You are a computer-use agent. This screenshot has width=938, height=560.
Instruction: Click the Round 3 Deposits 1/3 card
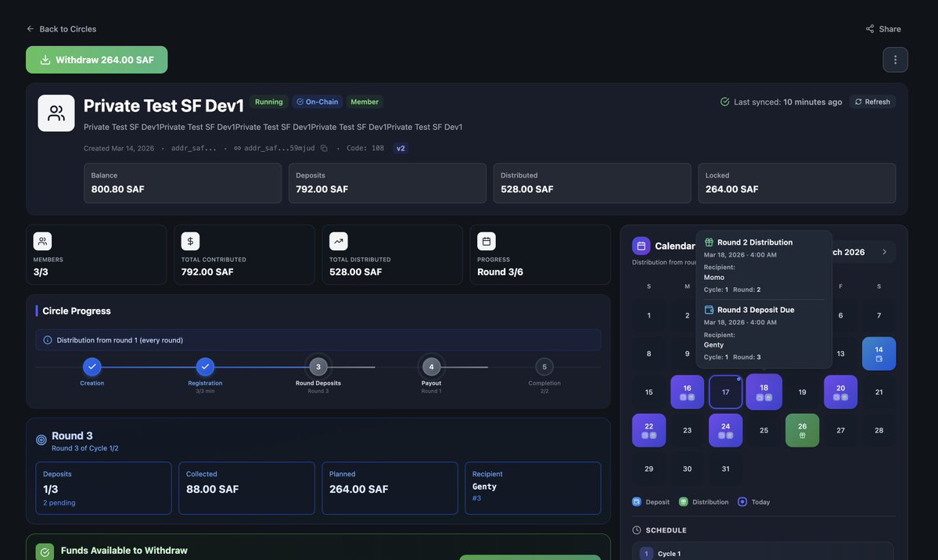click(x=103, y=488)
